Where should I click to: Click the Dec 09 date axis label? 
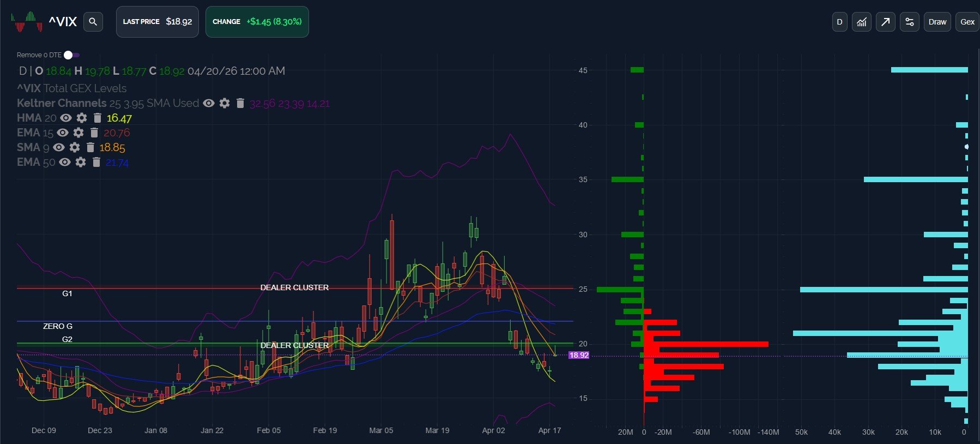tap(44, 430)
